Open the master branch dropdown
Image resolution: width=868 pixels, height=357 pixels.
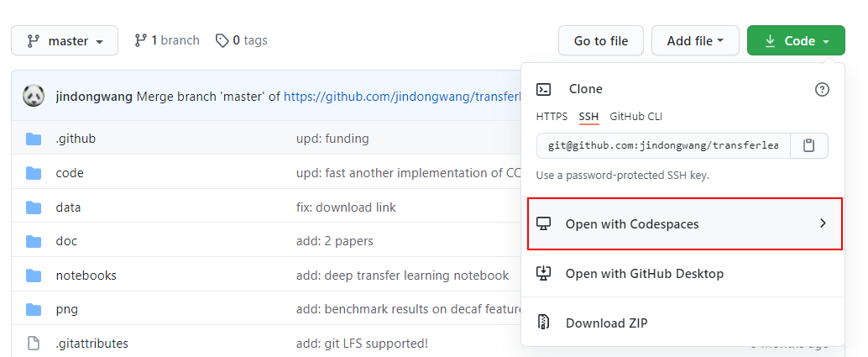[x=65, y=40]
